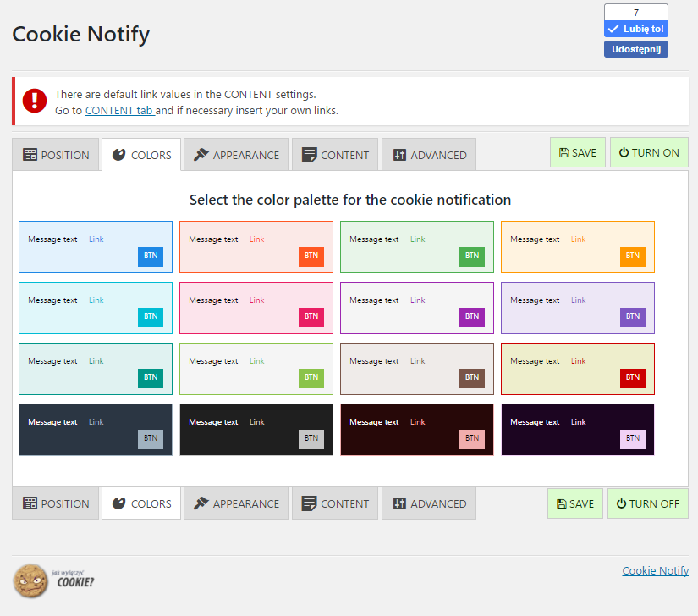Select the bottom COLORS tab
The image size is (698, 616).
141,503
